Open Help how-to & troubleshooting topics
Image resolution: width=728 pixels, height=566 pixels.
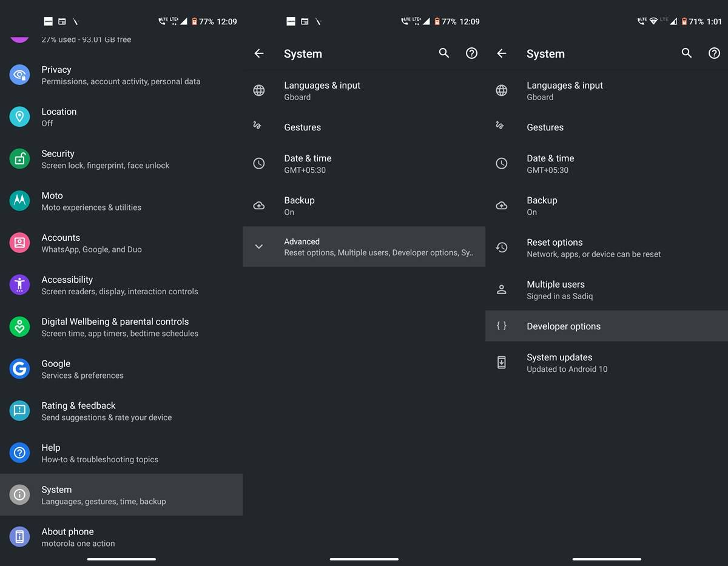99,453
